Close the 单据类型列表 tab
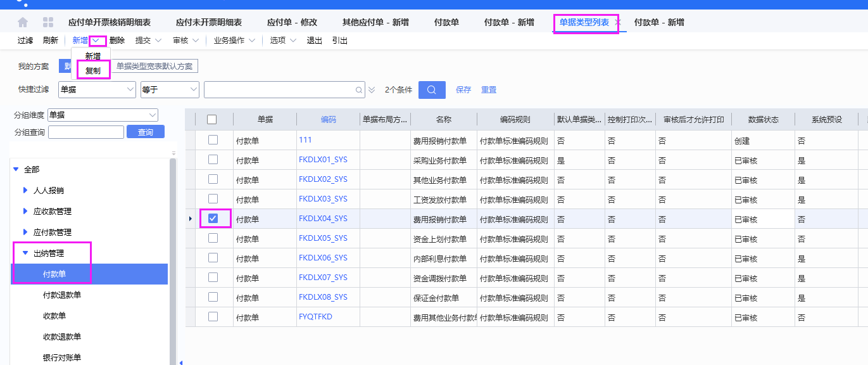 tap(618, 22)
